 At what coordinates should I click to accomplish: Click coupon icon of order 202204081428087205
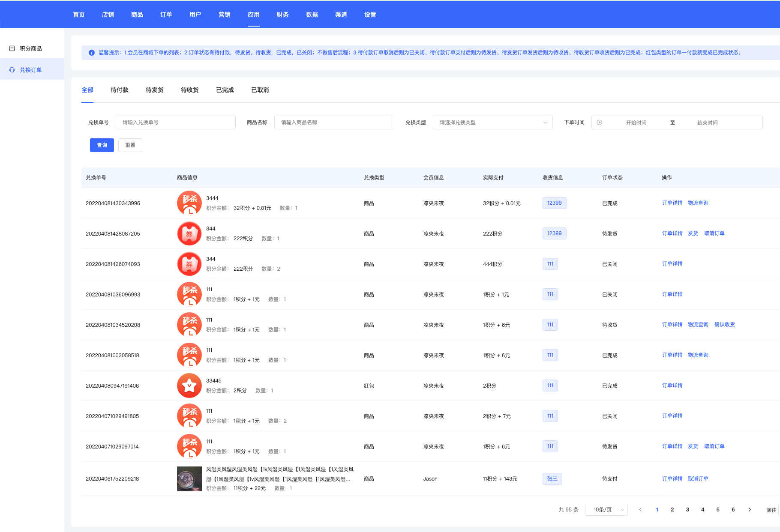coord(189,233)
